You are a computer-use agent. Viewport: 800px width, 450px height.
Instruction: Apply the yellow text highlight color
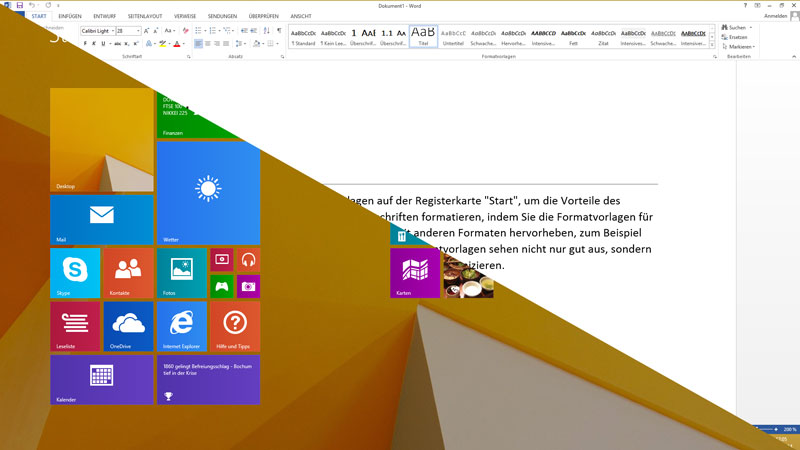(162, 44)
